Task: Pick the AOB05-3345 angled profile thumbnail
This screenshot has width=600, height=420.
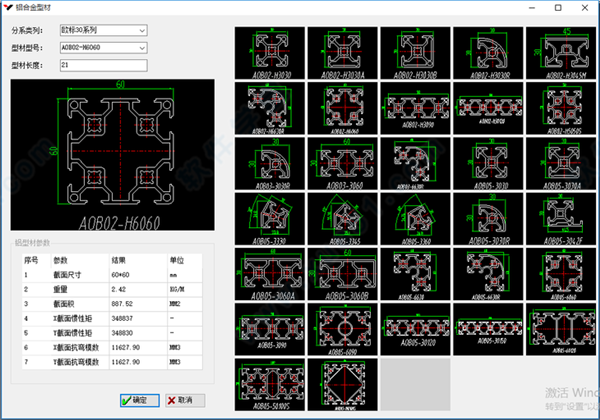Action: coord(342,219)
